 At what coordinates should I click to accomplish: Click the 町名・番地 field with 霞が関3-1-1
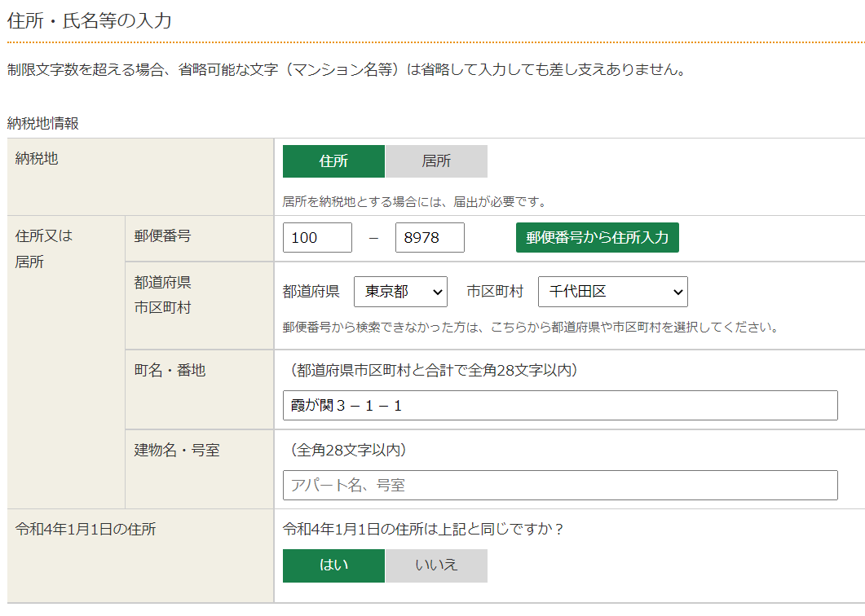coord(560,406)
